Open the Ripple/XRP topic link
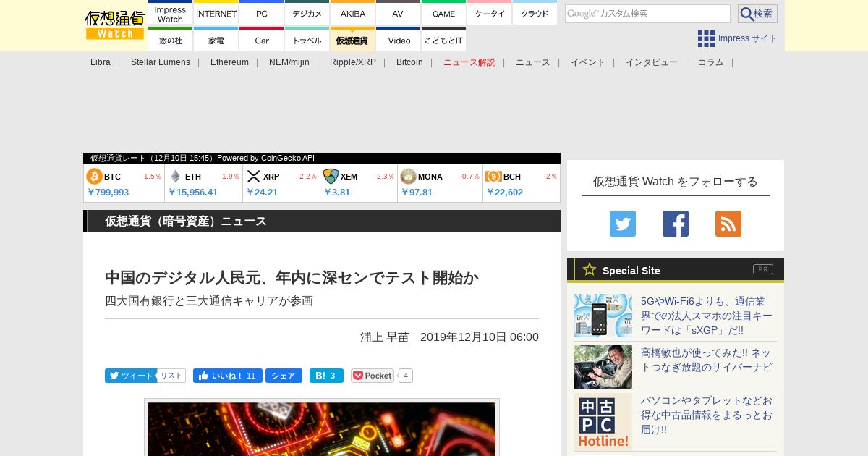 click(353, 62)
